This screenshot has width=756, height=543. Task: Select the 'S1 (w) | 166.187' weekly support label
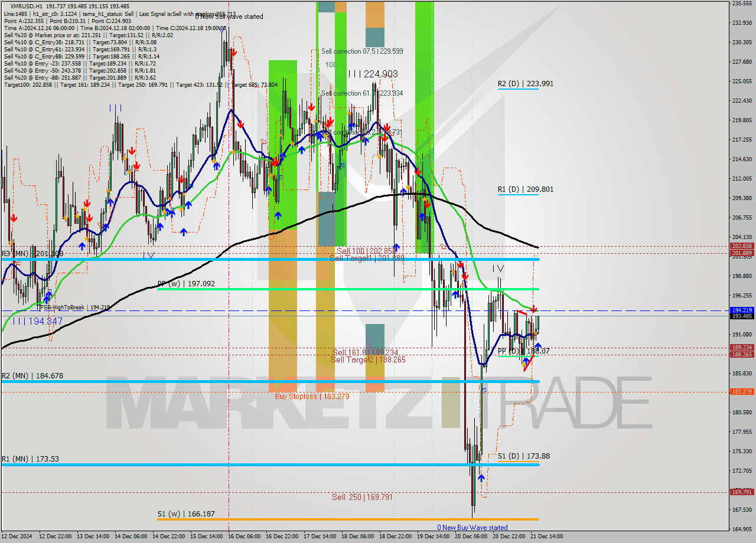click(186, 514)
